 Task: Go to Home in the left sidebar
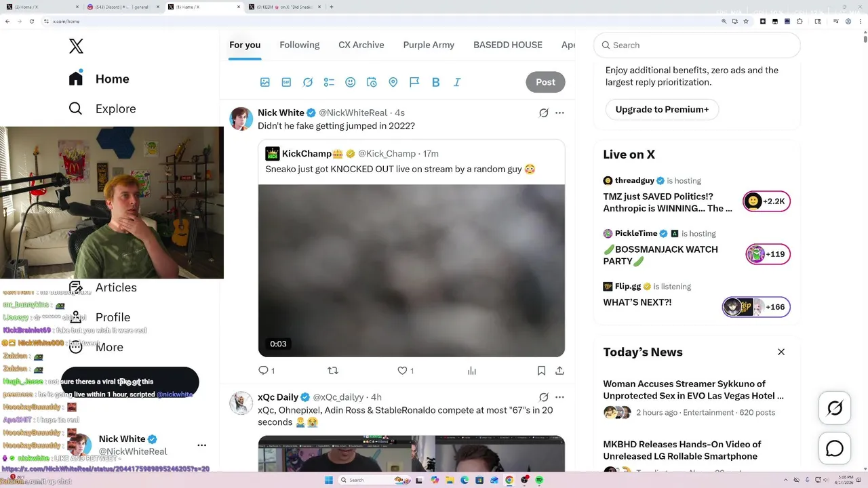coord(99,79)
